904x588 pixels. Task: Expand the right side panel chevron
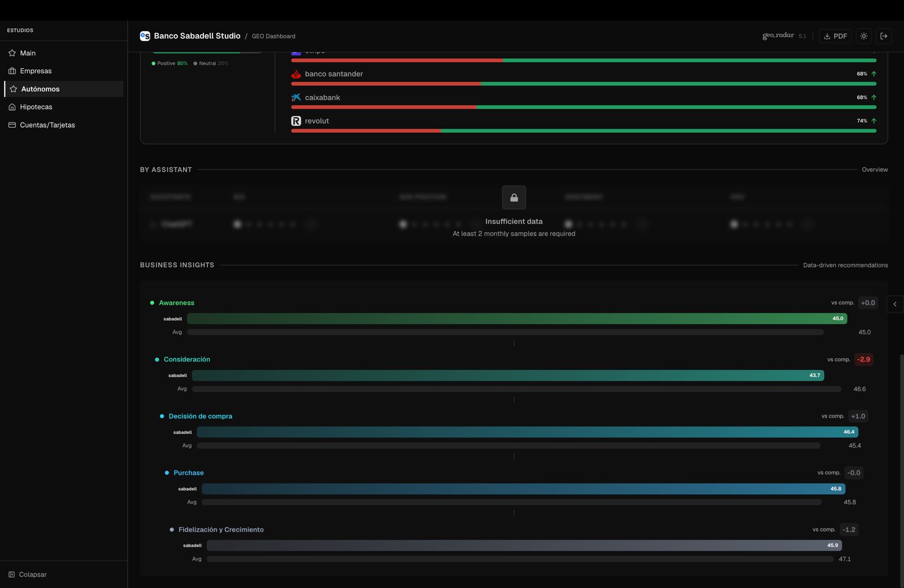[x=895, y=304]
